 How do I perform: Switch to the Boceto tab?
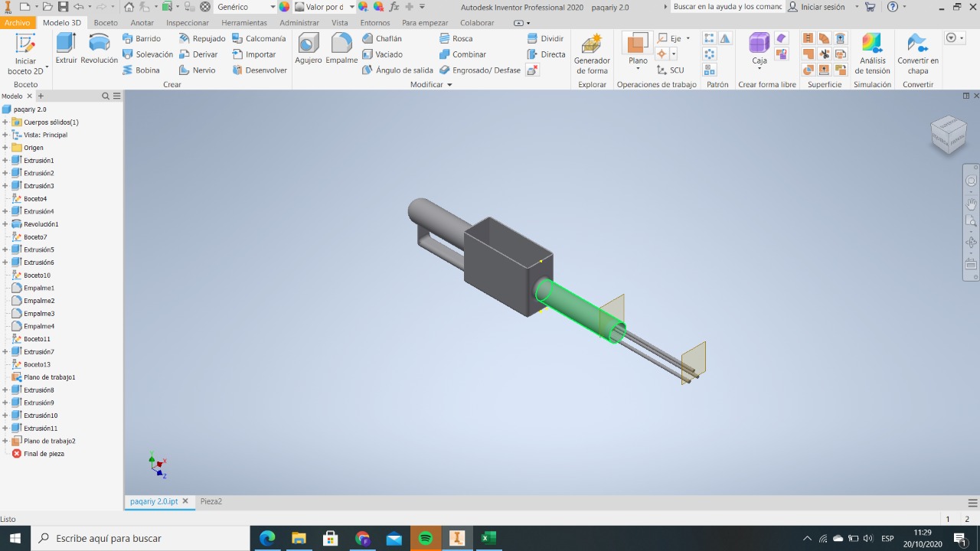pyautogui.click(x=106, y=23)
